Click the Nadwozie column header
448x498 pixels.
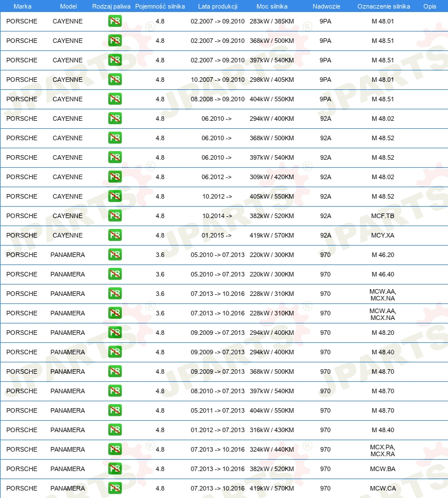tap(326, 6)
